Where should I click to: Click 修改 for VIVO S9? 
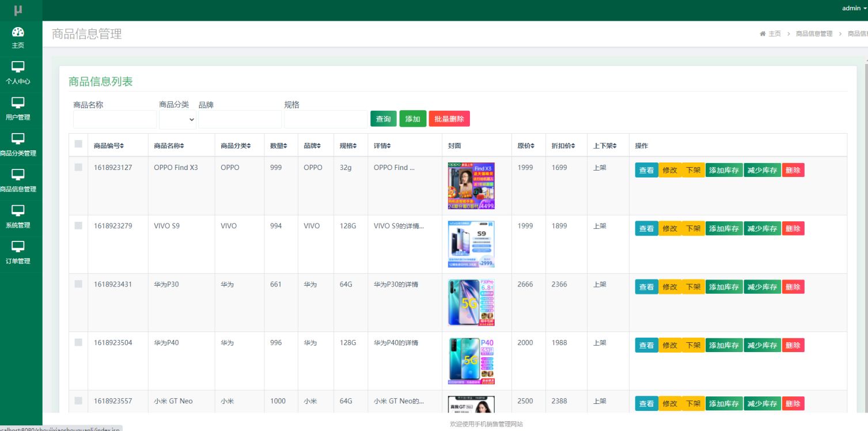click(670, 229)
